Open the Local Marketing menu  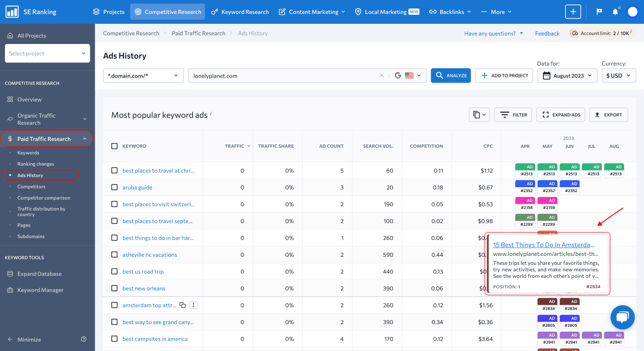click(x=387, y=12)
